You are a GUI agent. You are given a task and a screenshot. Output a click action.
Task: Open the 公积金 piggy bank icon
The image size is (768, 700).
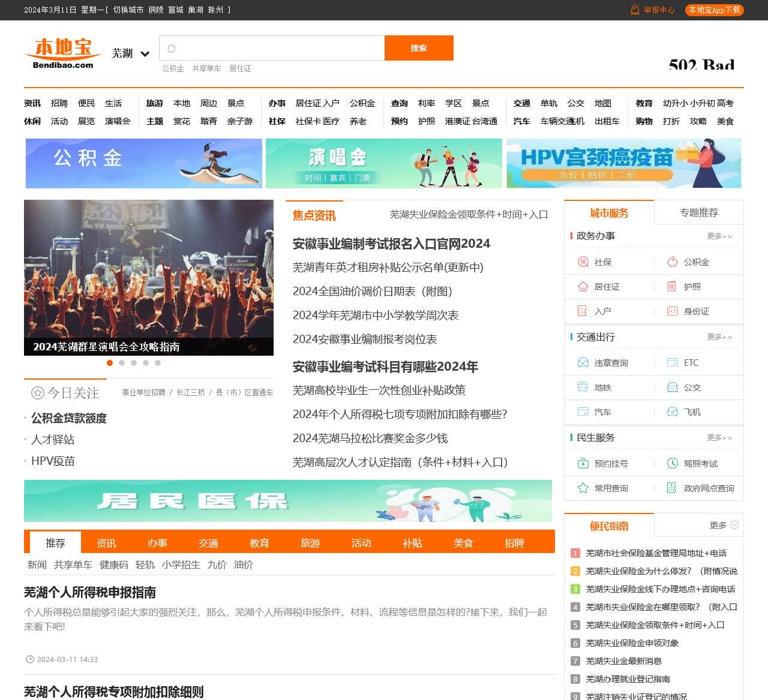(x=672, y=262)
